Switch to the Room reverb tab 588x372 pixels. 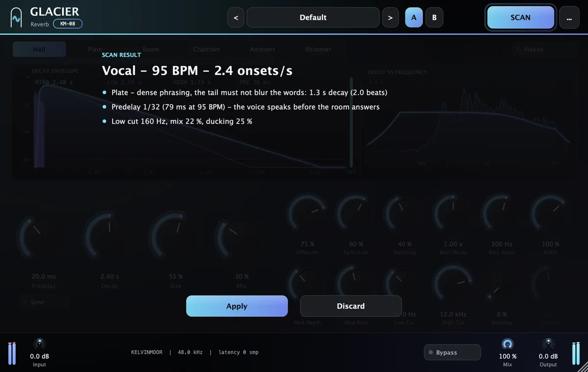151,50
